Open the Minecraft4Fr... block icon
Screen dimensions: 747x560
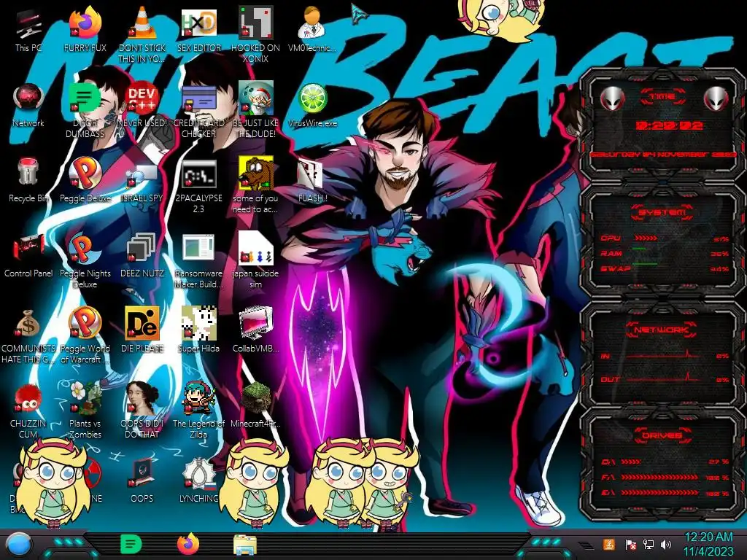click(x=255, y=405)
